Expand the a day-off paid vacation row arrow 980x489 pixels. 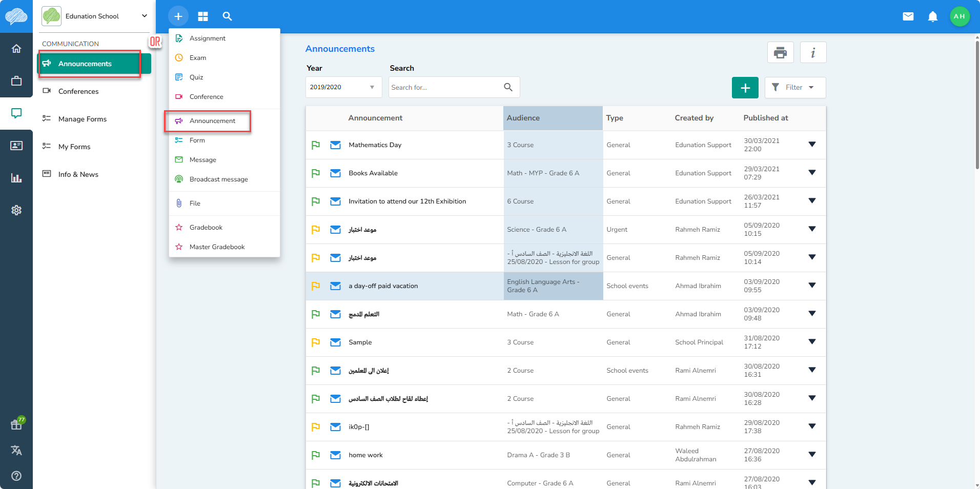click(812, 286)
